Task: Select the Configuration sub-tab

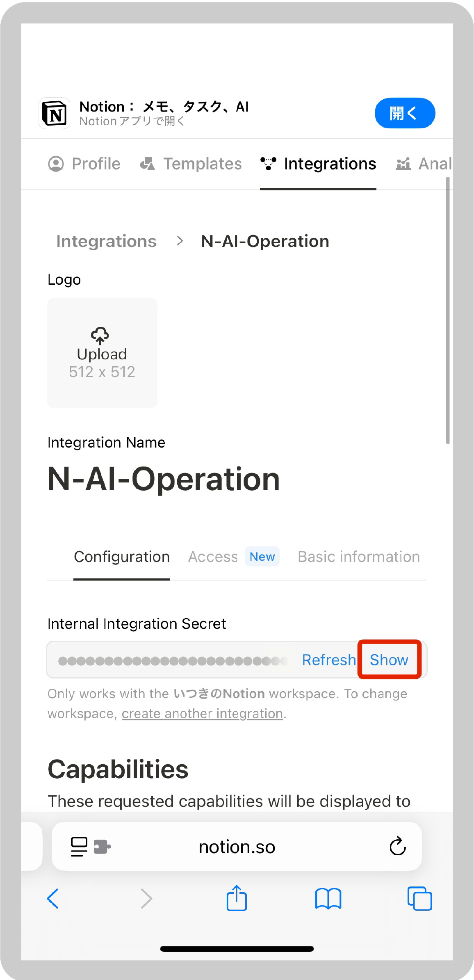Action: pos(122,557)
